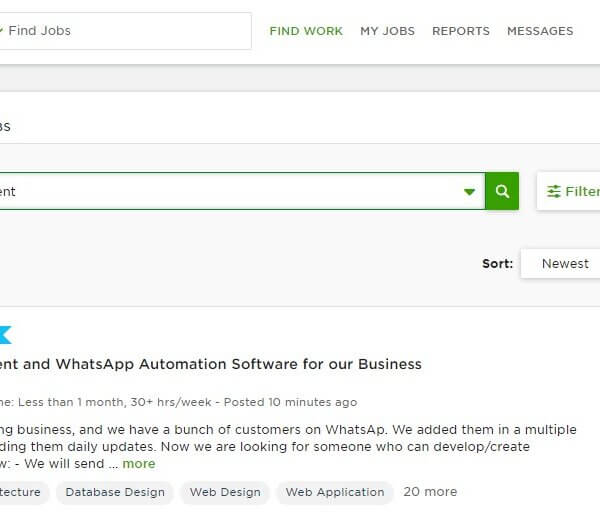Expand job description with the 'more' link
The width and height of the screenshot is (600, 520).
139,463
